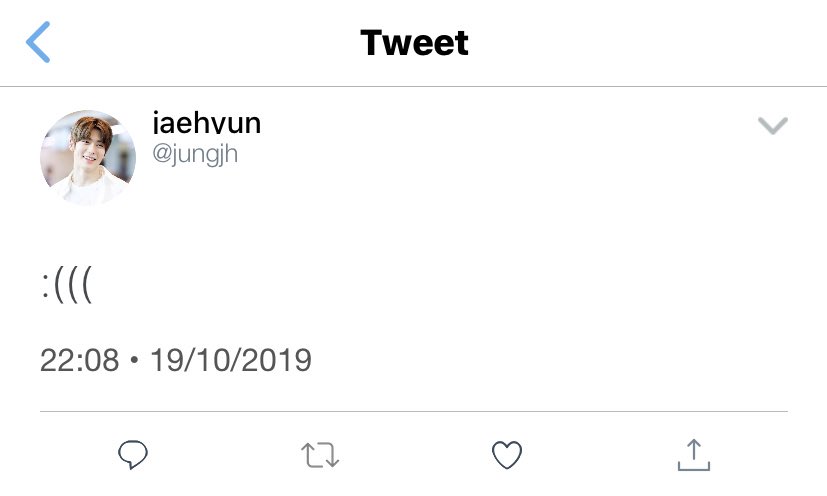Open the tweet options chevron menu

coord(773,126)
